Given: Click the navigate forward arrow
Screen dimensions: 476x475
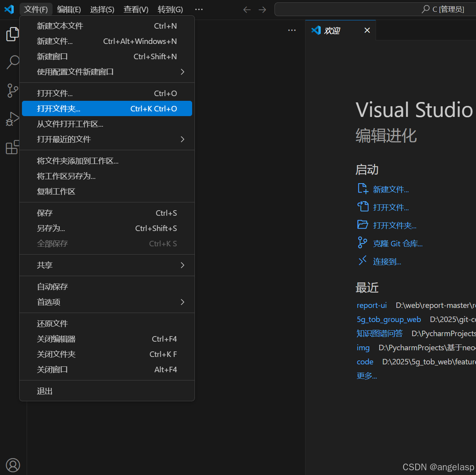Looking at the screenshot, I should point(263,10).
